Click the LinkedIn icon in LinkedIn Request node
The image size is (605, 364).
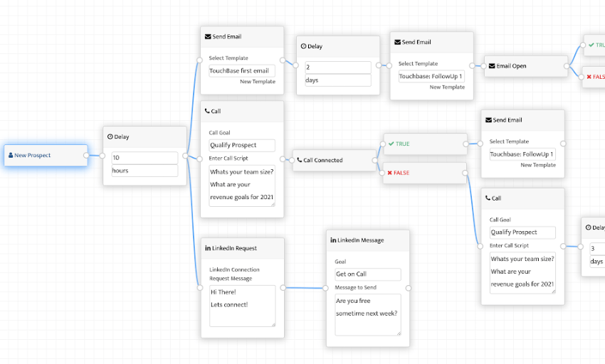tap(208, 248)
